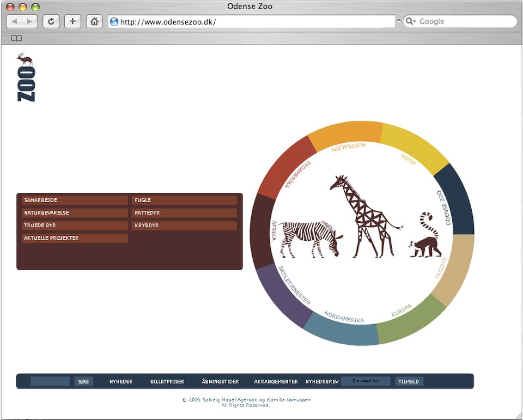Select the blue NORDAMERIKA wheel segment

(343, 331)
